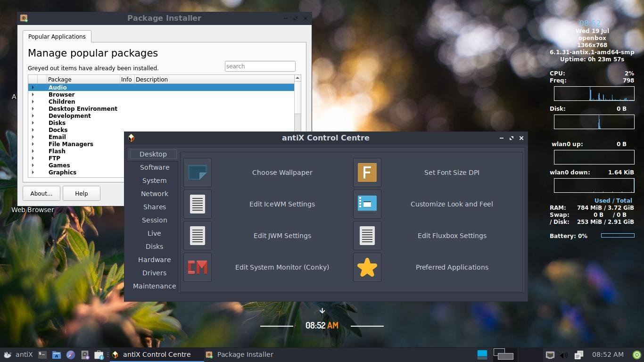Image resolution: width=644 pixels, height=362 pixels.
Task: Expand the Desktop Environment category
Action: [x=33, y=108]
